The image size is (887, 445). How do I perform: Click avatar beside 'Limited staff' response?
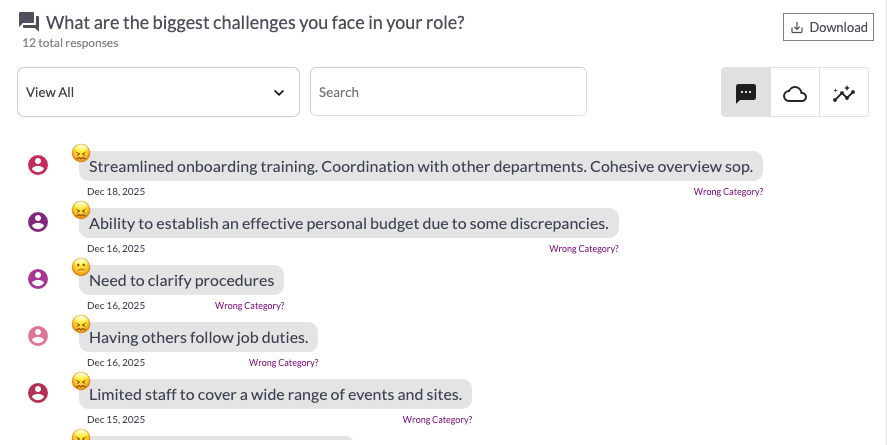tap(38, 394)
